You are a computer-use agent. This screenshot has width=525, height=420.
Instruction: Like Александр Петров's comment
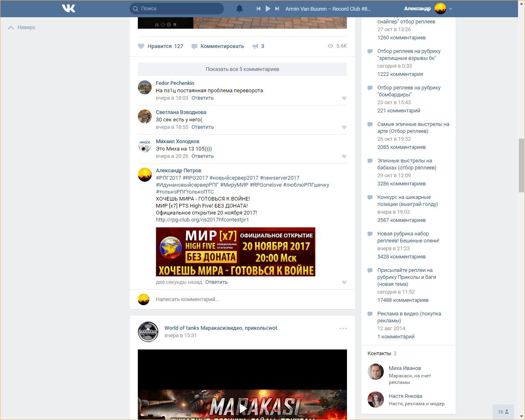coord(344,283)
